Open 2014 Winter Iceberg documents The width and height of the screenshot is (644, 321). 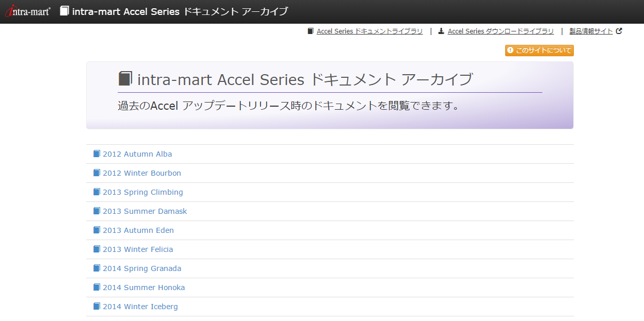tap(140, 307)
